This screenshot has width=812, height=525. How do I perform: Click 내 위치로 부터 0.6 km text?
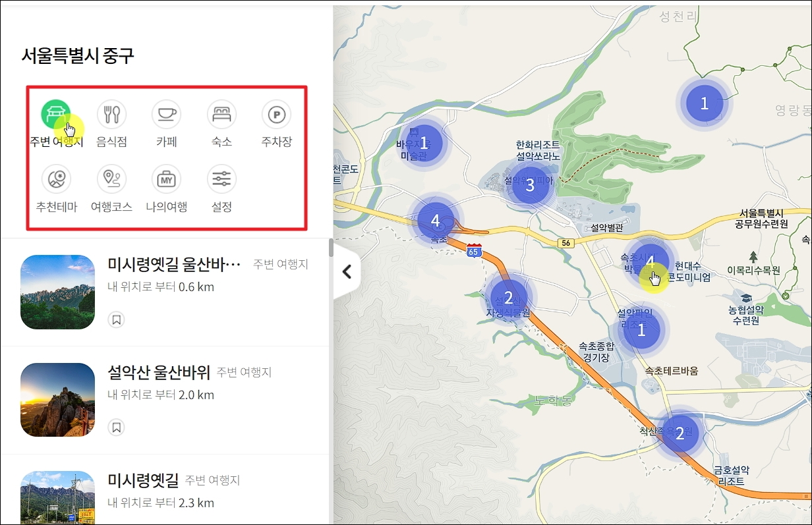160,287
